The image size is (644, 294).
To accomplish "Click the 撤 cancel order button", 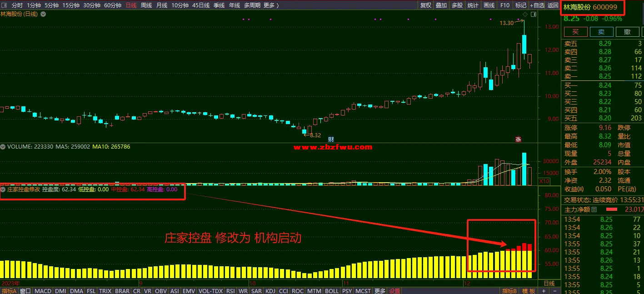I will (x=627, y=32).
